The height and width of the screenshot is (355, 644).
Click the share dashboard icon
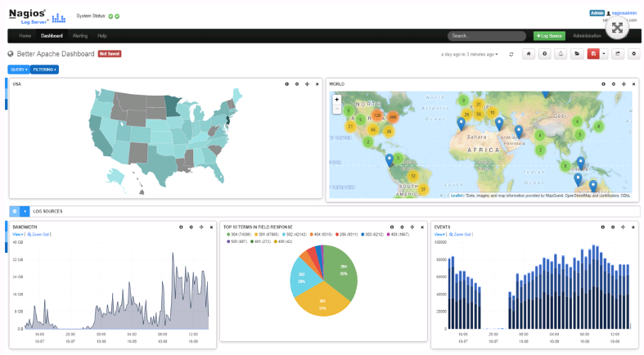618,54
